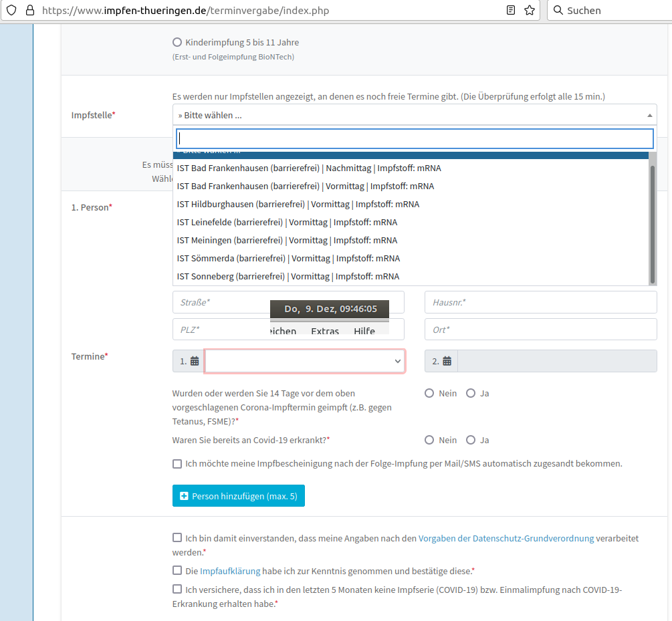Enable automatic Impfbescheinigung via Mail/SMS checkbox
This screenshot has height=621, width=672.
(x=177, y=463)
